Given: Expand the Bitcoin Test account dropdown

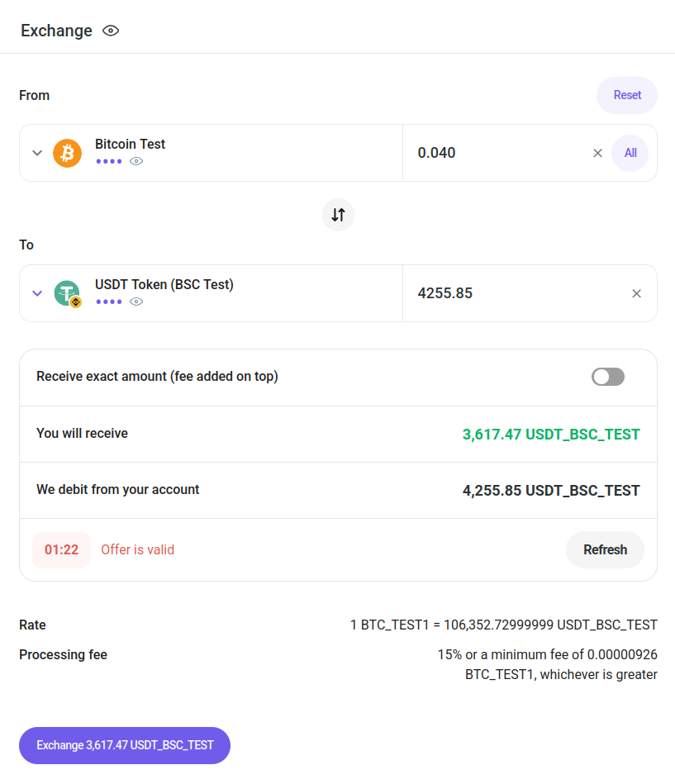Looking at the screenshot, I should [x=37, y=153].
